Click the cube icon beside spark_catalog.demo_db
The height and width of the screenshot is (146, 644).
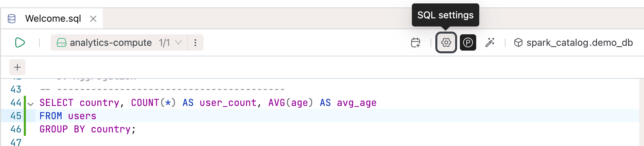(x=518, y=42)
